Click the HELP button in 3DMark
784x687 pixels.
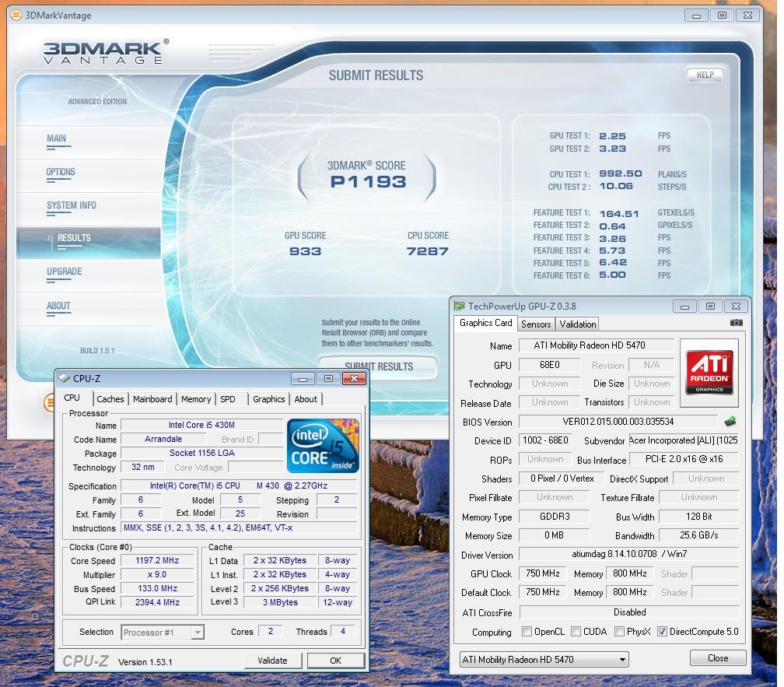point(705,75)
